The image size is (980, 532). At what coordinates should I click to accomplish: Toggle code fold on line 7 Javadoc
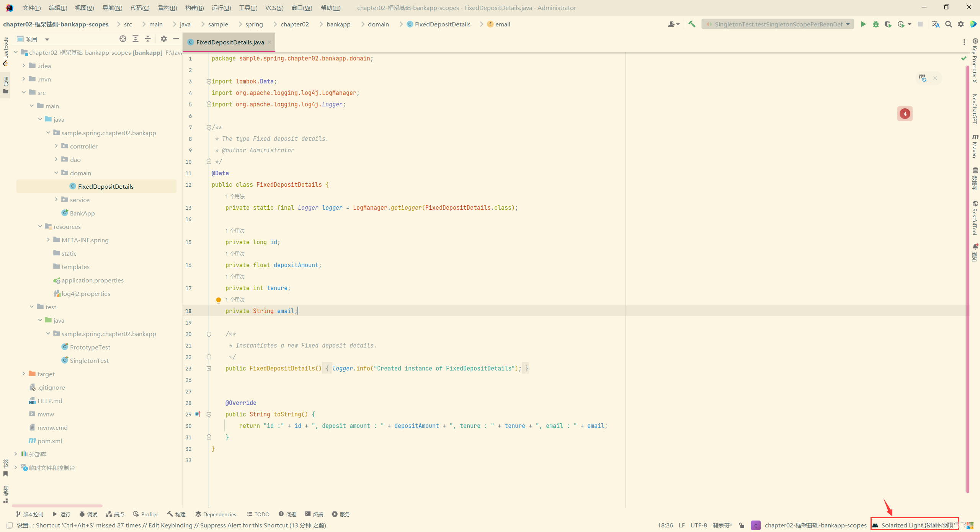[209, 127]
